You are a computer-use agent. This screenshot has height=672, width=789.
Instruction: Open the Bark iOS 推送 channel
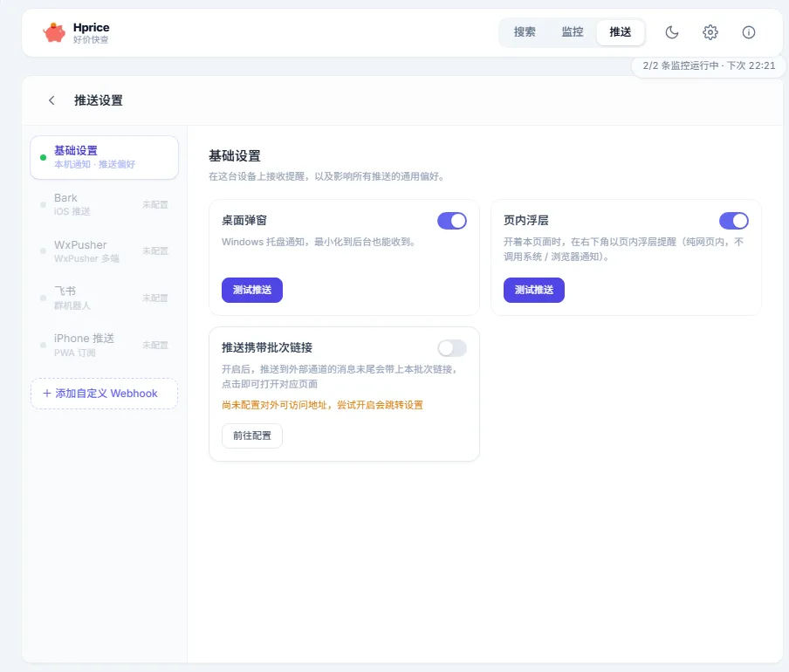pyautogui.click(x=104, y=204)
